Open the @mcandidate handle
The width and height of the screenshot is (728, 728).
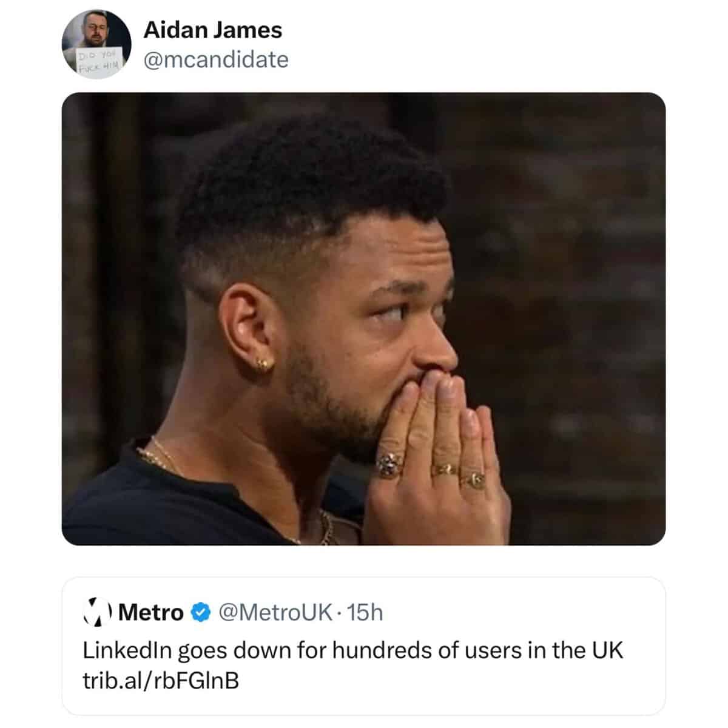click(215, 59)
